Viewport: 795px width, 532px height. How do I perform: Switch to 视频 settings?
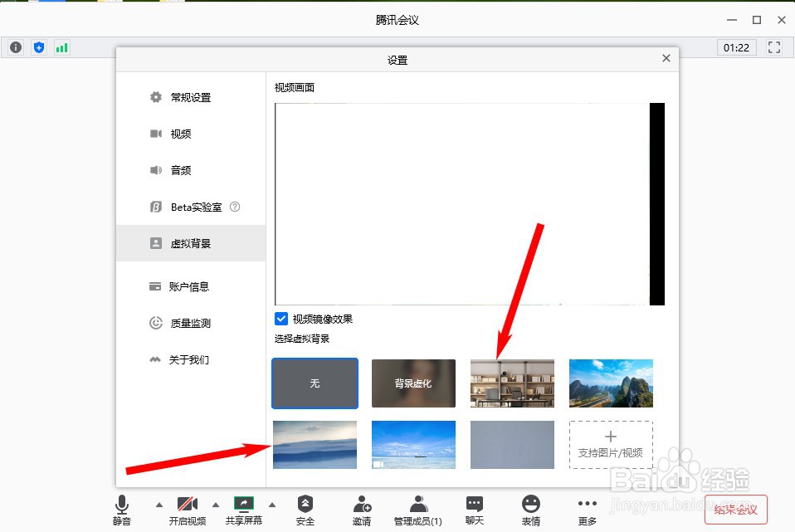point(191,134)
